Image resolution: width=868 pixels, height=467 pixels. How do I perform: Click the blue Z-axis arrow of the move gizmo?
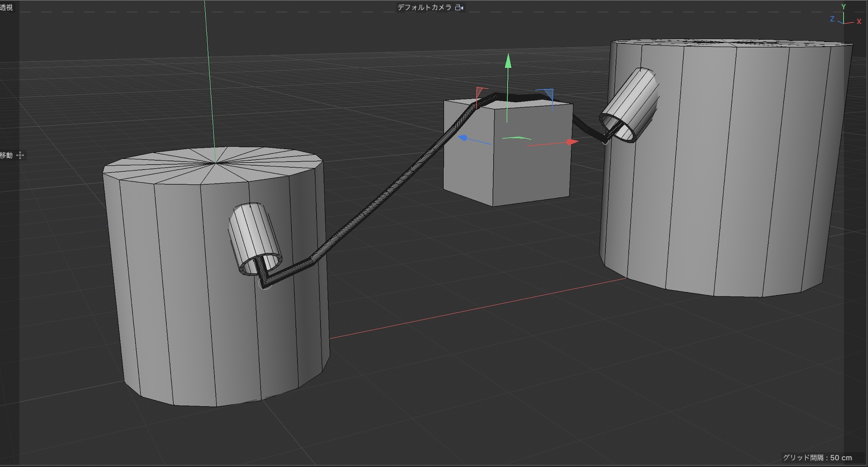point(464,138)
